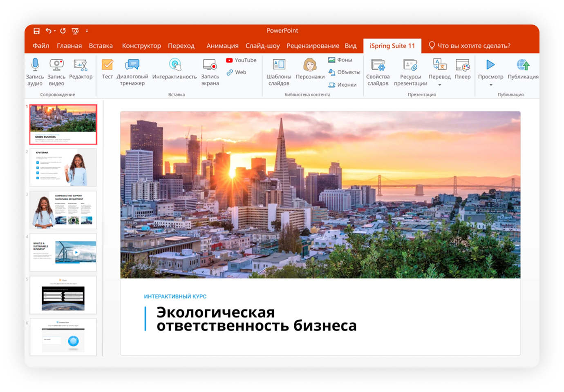This screenshot has width=564, height=392.
Task: Expand the Просмотр preview dropdown arrow
Action: pos(491,85)
